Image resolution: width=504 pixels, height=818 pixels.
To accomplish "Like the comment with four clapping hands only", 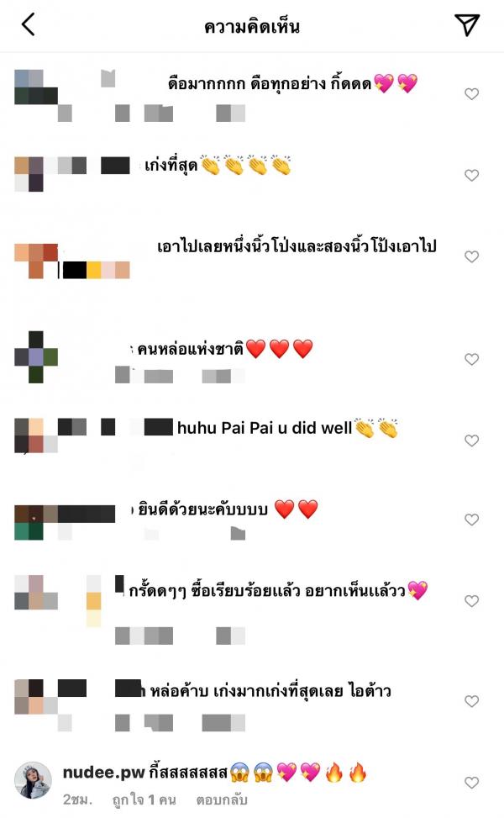I will (x=472, y=175).
